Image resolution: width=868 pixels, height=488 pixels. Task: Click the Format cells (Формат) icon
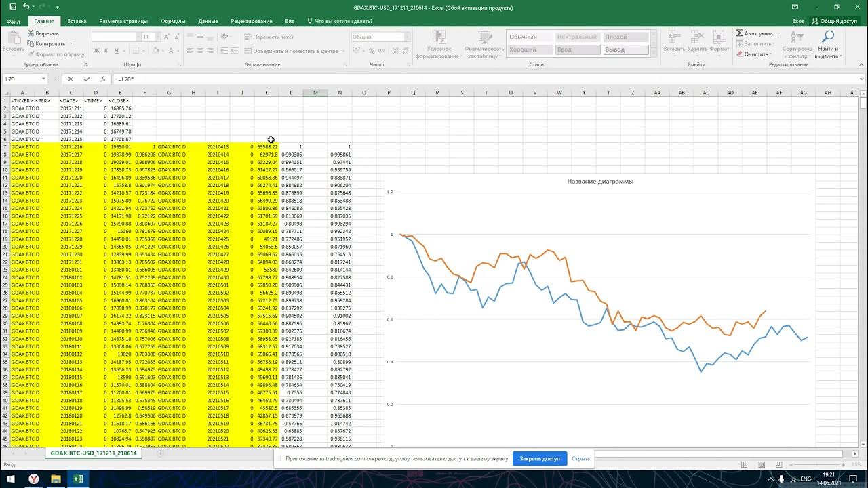[x=718, y=37]
